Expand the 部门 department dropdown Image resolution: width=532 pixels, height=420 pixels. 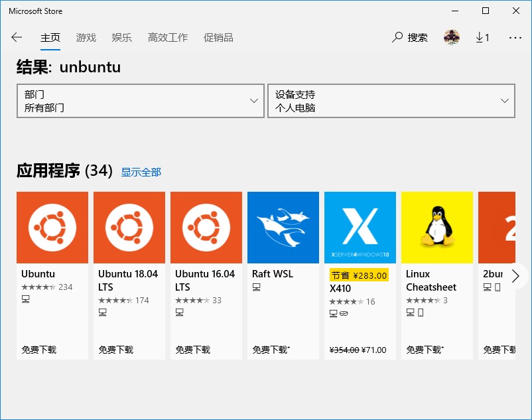tap(140, 101)
